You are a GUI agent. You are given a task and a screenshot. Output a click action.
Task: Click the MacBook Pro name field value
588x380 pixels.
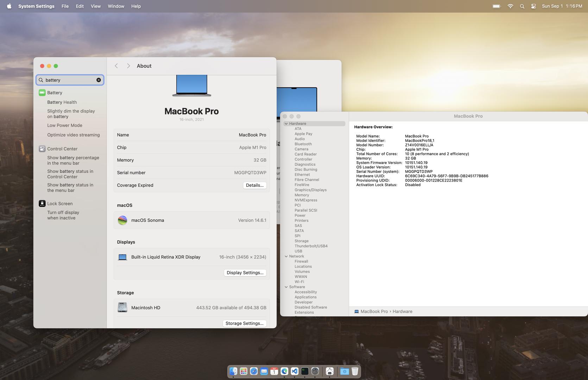point(252,135)
